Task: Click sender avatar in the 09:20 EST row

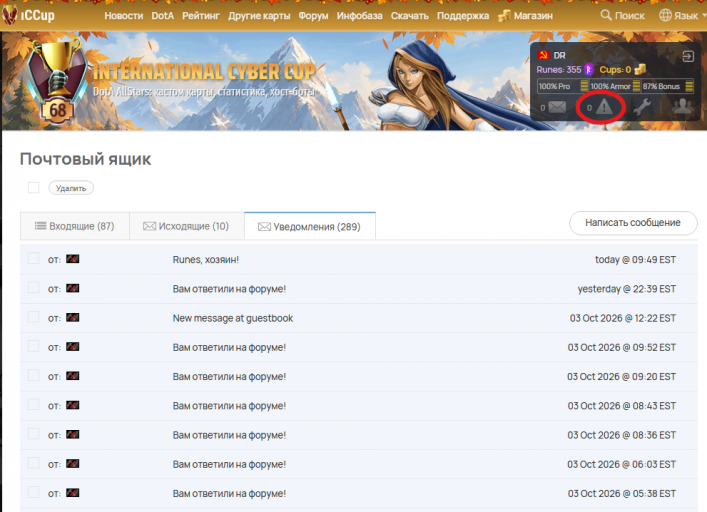Action: [x=73, y=376]
